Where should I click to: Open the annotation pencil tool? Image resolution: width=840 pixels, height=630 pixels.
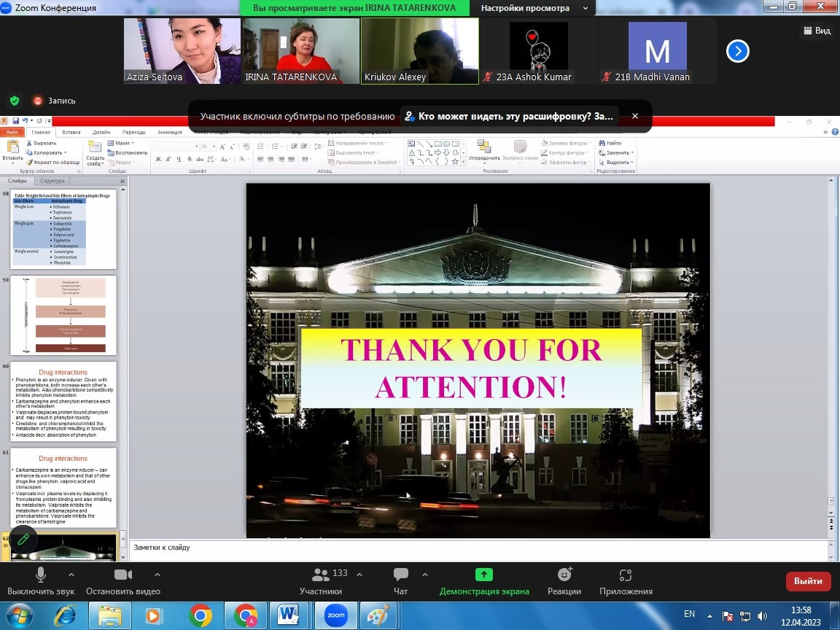point(23,540)
